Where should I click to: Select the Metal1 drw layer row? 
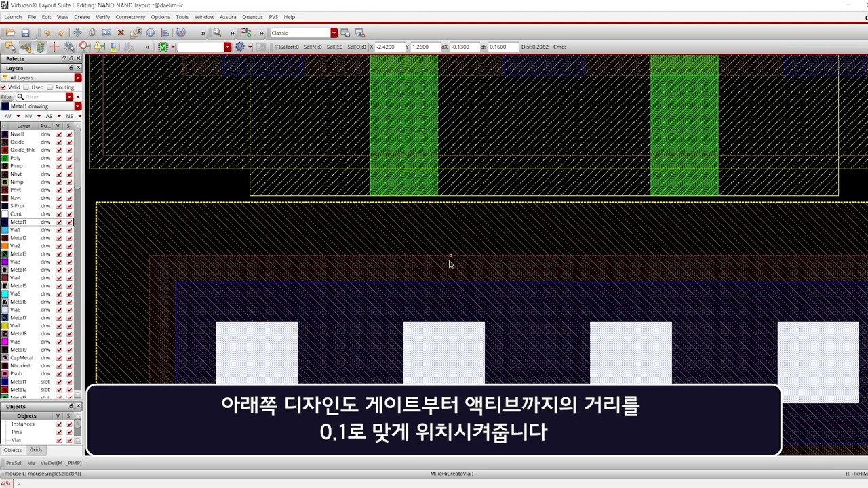tap(37, 222)
